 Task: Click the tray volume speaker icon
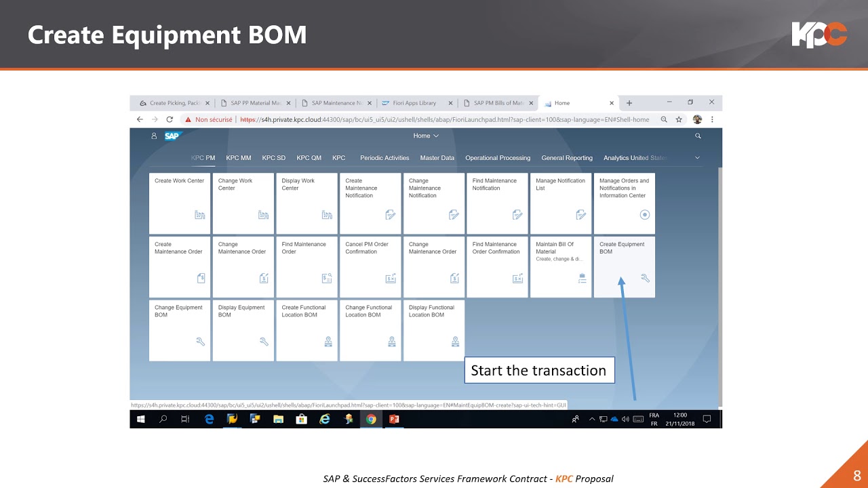click(x=625, y=420)
